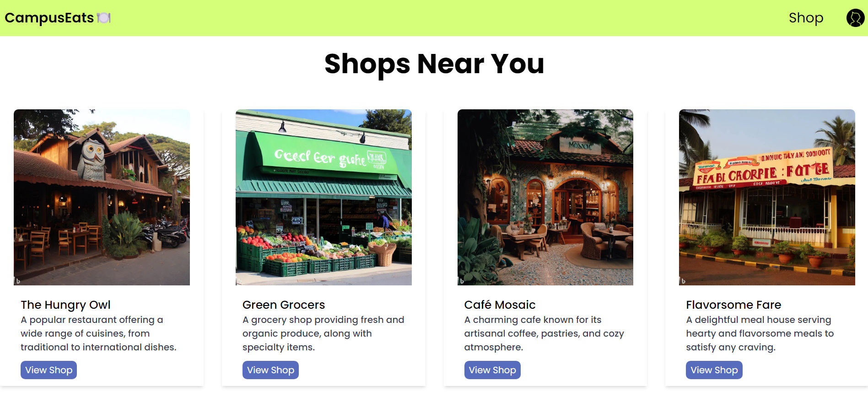This screenshot has width=868, height=397.
Task: View Shop for Café Mosaic
Action: pos(492,370)
